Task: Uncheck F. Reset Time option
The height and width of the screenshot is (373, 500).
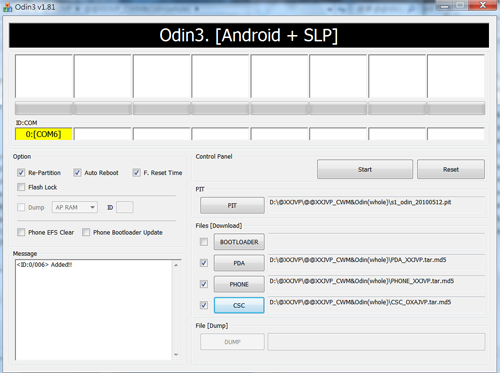Action: [136, 173]
